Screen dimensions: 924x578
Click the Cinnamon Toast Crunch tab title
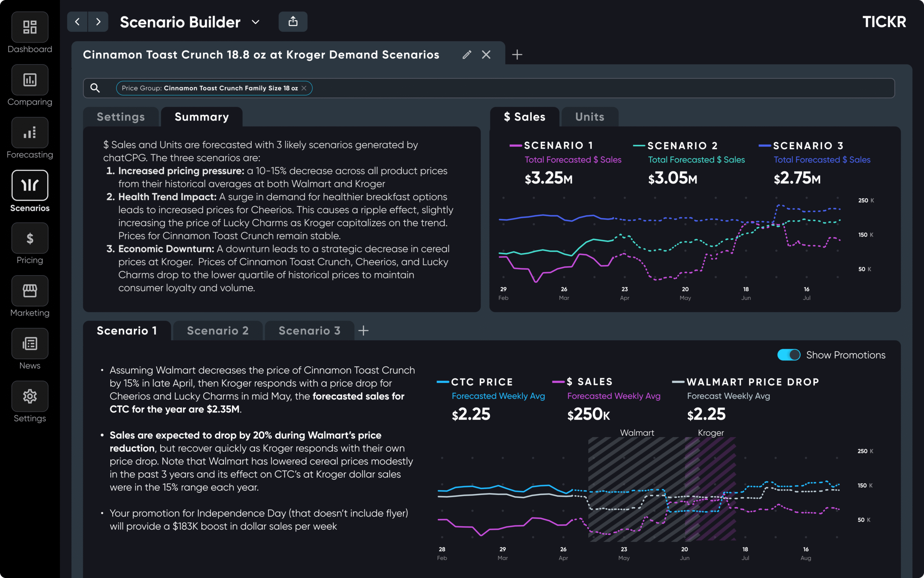click(261, 55)
